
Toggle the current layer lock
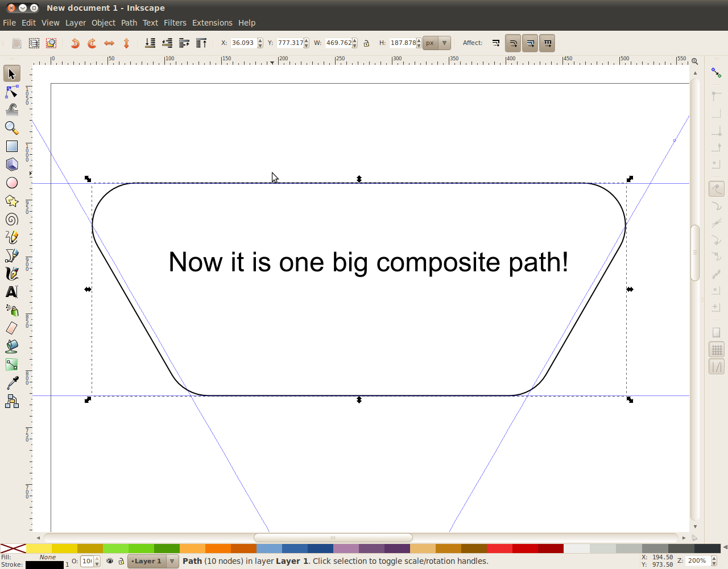pos(121,561)
